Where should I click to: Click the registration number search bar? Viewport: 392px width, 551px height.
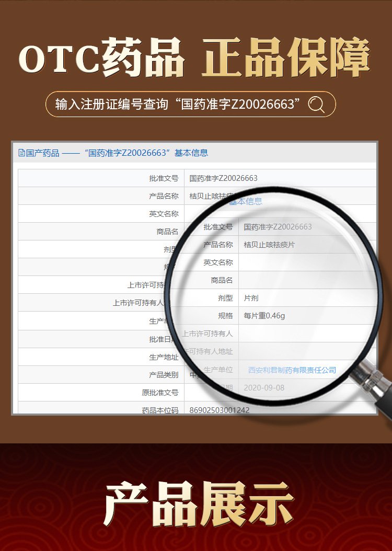pos(191,104)
